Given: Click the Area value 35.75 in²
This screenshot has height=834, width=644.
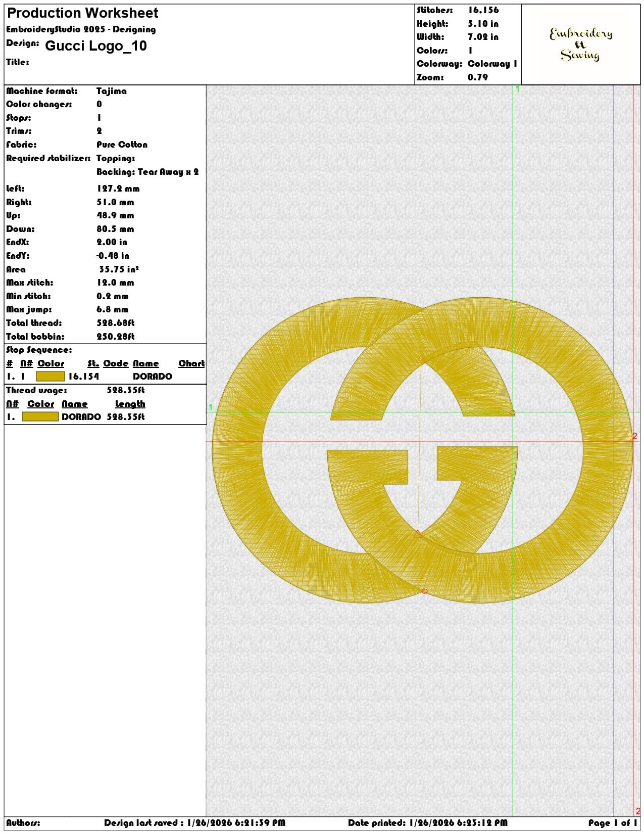Looking at the screenshot, I should click(x=119, y=269).
